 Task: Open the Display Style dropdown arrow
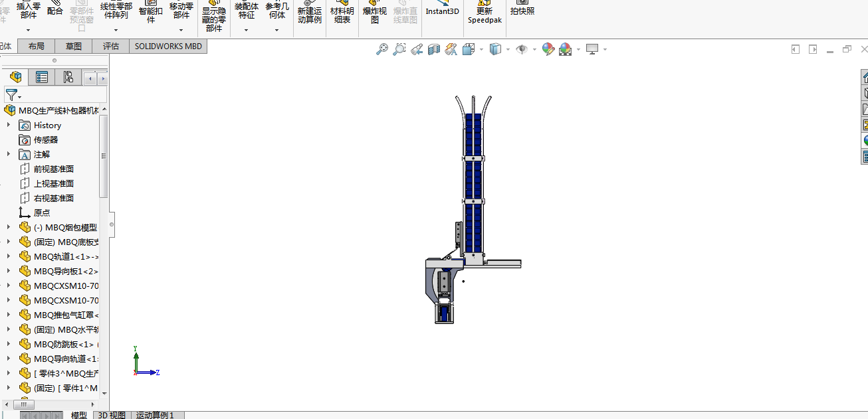pos(508,50)
